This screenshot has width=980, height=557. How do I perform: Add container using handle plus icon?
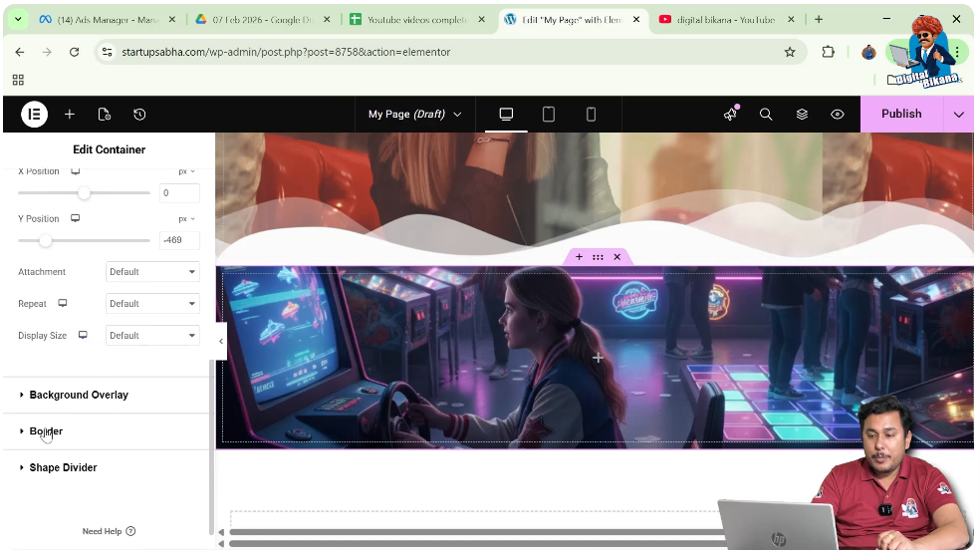(x=579, y=257)
